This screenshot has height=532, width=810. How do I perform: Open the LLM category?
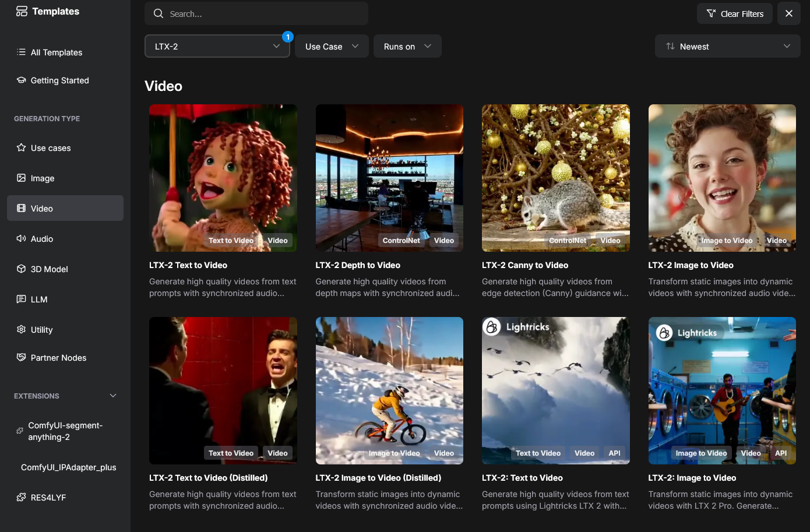point(65,299)
